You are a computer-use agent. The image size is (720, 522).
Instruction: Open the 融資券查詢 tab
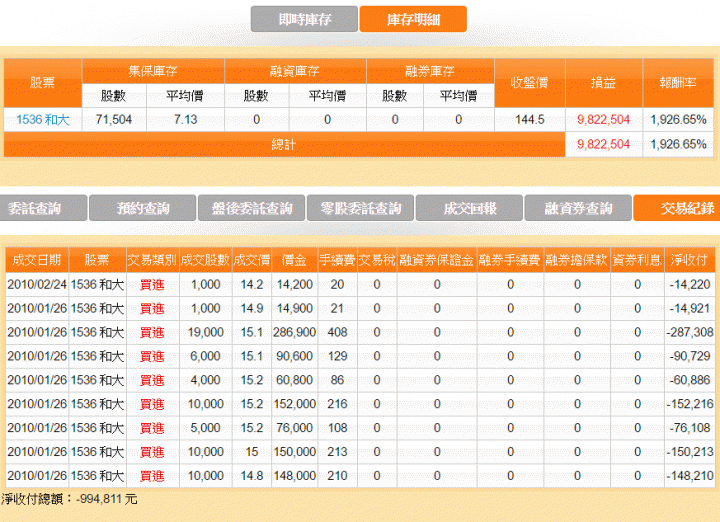(578, 208)
